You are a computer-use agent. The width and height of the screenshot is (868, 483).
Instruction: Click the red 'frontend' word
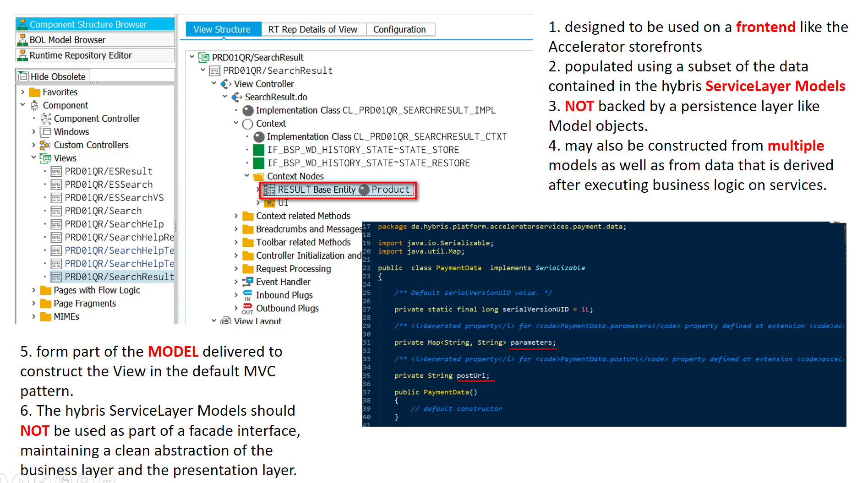[x=765, y=27]
